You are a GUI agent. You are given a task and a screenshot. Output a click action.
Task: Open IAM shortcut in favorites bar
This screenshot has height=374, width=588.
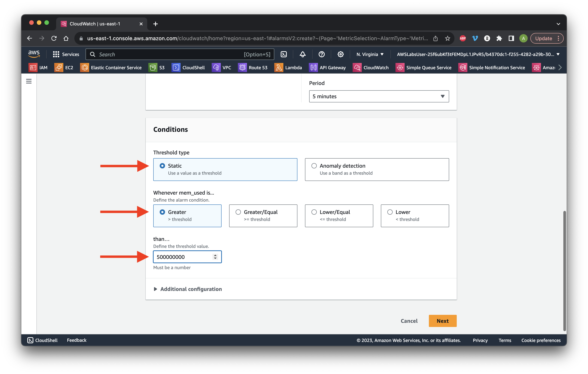(x=38, y=68)
